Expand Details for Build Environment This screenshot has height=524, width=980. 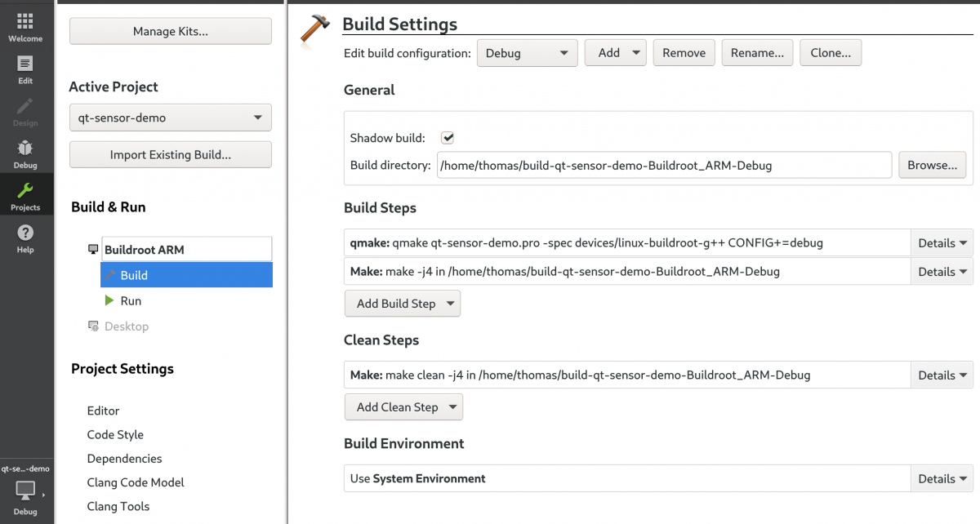coord(942,478)
